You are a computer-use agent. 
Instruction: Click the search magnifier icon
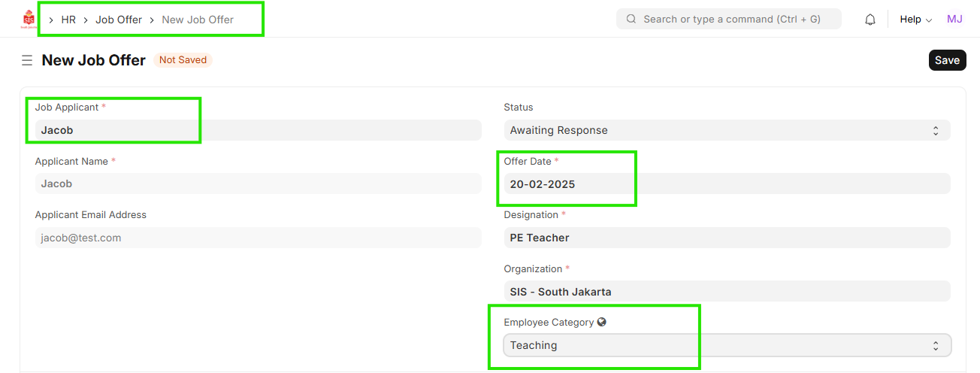click(631, 20)
